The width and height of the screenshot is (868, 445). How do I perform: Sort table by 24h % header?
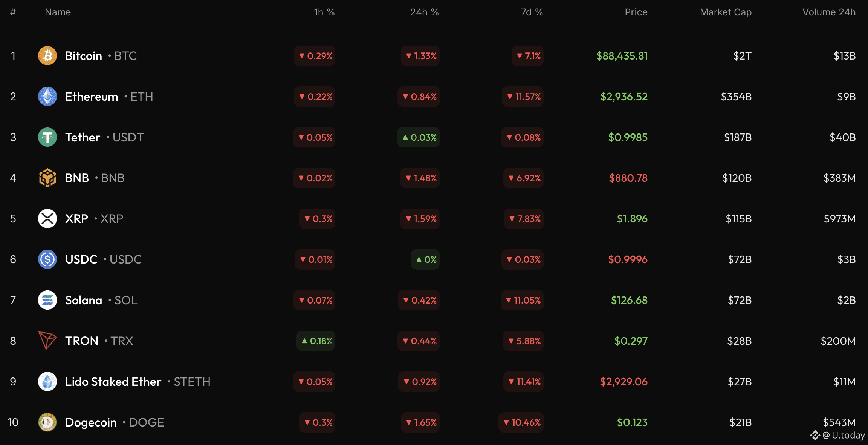424,12
